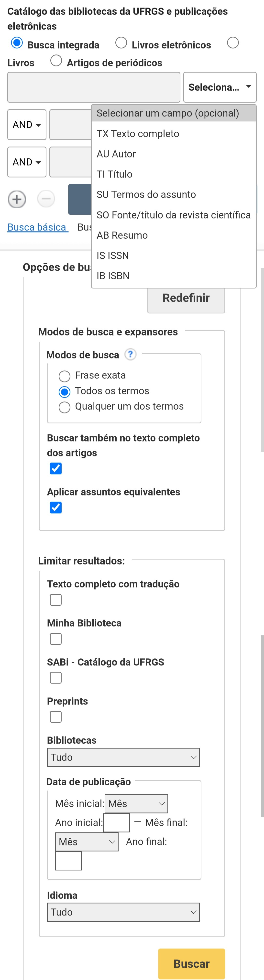Uncheck Aplicar assuntos equivalentes checkbox
This screenshot has width=264, height=980.
[x=56, y=507]
